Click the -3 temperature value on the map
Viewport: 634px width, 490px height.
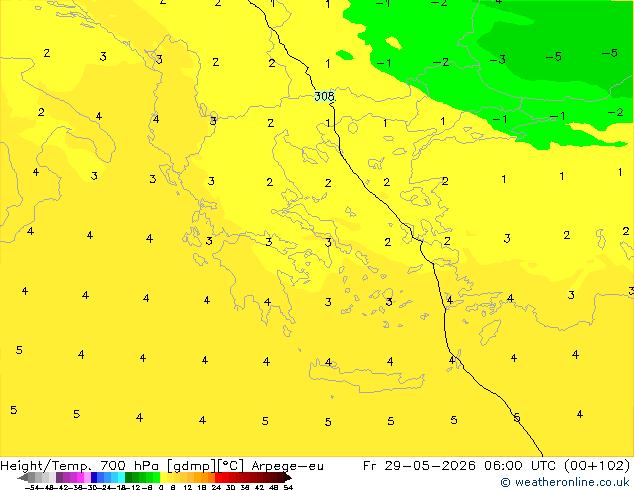pos(498,60)
